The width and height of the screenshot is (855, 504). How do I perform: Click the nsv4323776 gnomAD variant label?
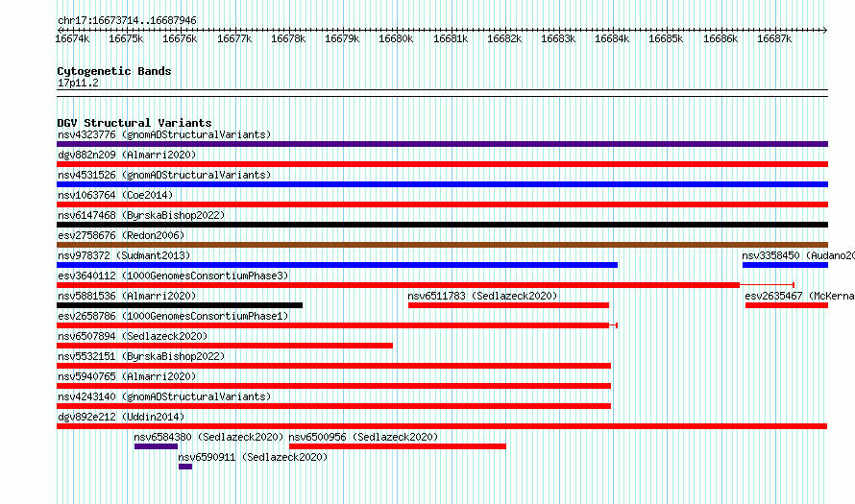tap(164, 134)
